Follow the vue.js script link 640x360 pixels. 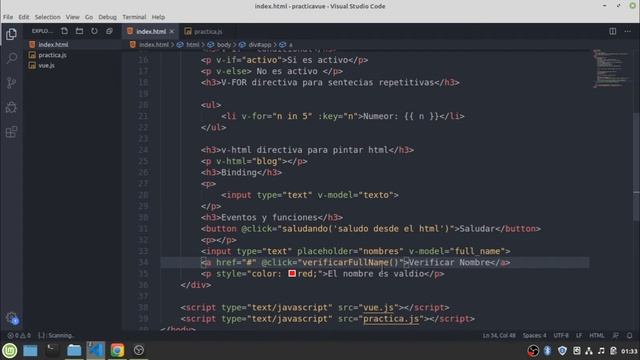pos(378,307)
